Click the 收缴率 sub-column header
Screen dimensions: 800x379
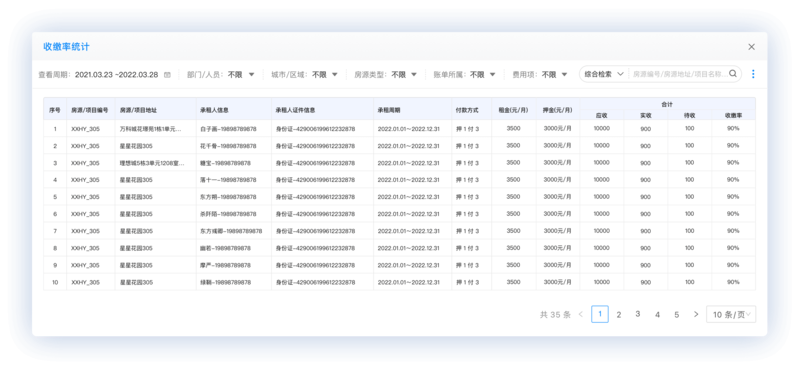[733, 115]
